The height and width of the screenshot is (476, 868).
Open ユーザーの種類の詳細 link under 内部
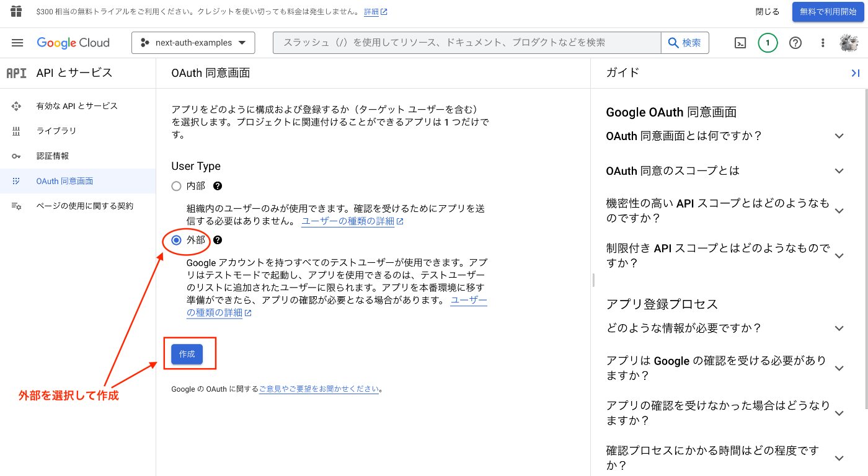pos(352,221)
